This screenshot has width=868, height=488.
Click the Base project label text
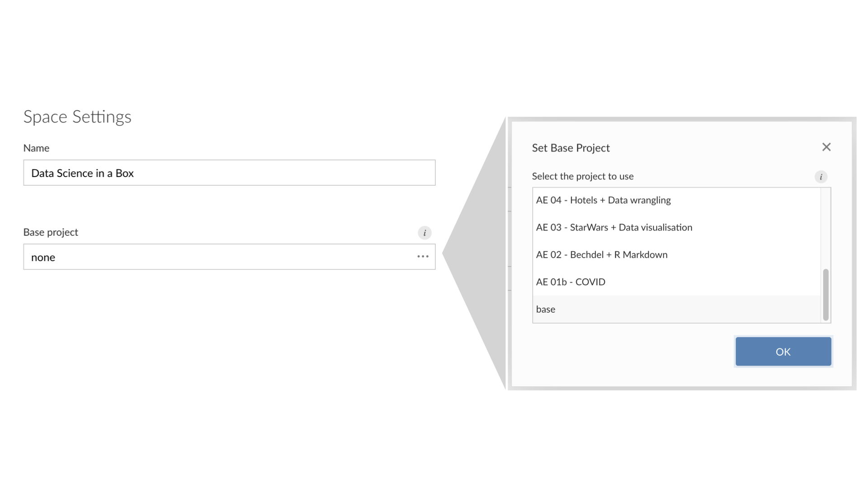coord(51,232)
